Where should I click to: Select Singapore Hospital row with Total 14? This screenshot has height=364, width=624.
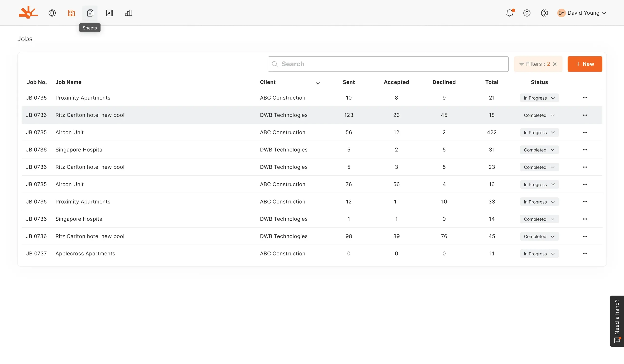coord(312,219)
